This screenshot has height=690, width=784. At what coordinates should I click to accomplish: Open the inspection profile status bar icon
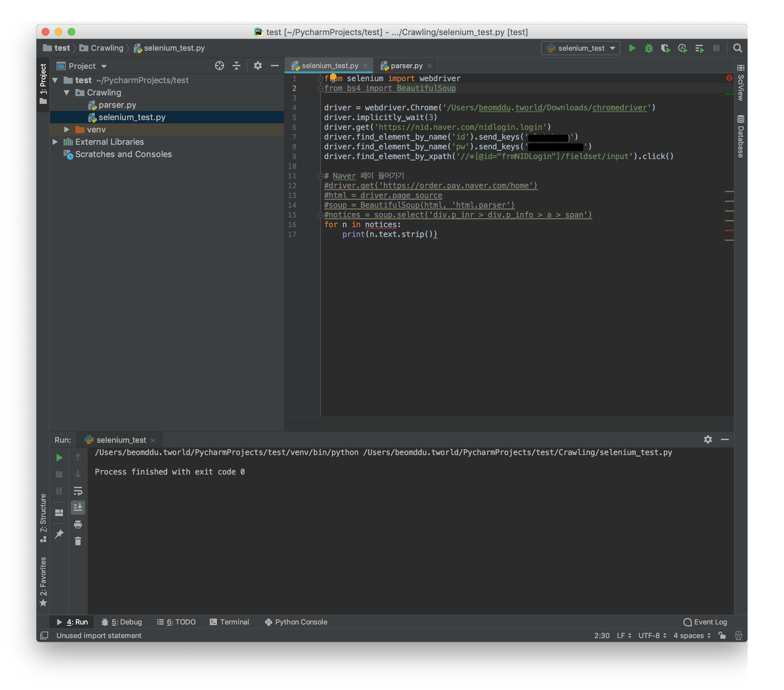[x=738, y=635]
